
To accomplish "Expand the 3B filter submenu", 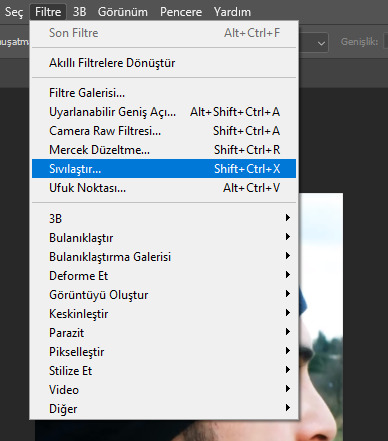I will (x=164, y=219).
